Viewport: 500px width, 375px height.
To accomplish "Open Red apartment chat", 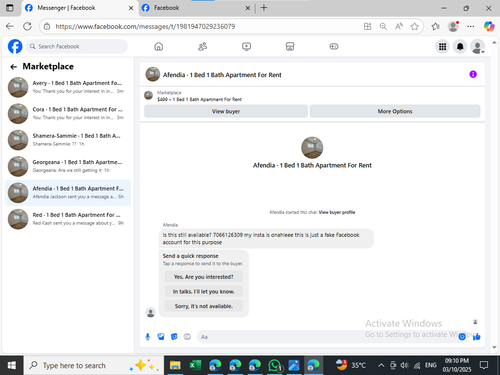I will coord(68,219).
